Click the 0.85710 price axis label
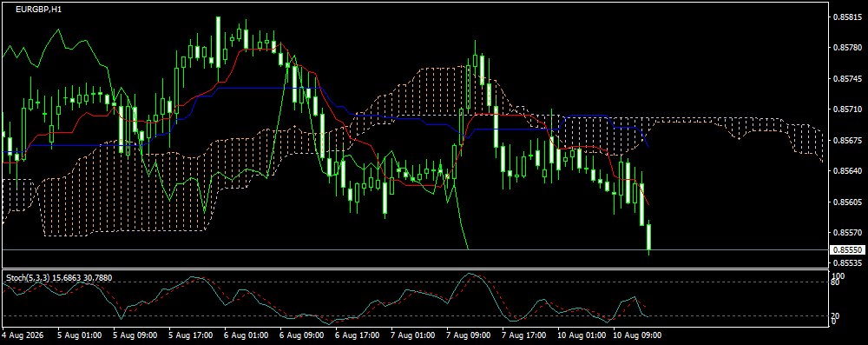Screen dimensions: 868x345 [x=848, y=109]
